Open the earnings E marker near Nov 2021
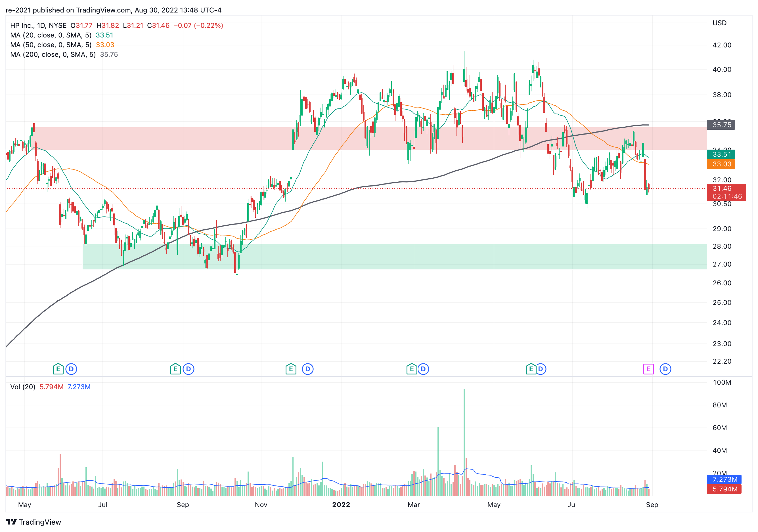 click(x=290, y=369)
